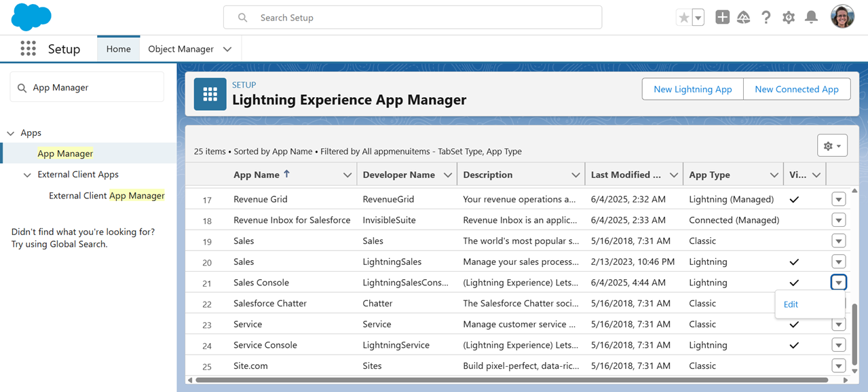The height and width of the screenshot is (392, 868).
Task: Switch to the Object Manager tab
Action: 181,49
